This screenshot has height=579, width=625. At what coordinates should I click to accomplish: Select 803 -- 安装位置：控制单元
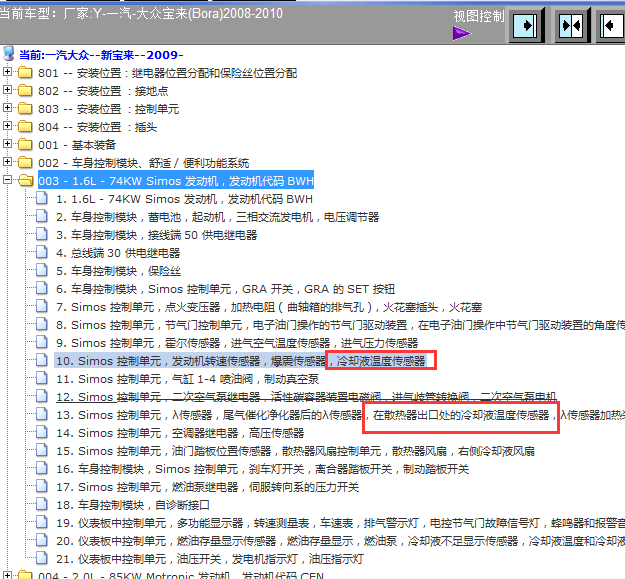coord(108,109)
